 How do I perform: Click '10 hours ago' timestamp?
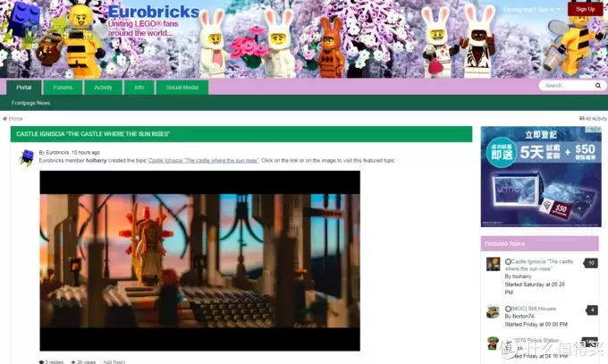pyautogui.click(x=85, y=153)
